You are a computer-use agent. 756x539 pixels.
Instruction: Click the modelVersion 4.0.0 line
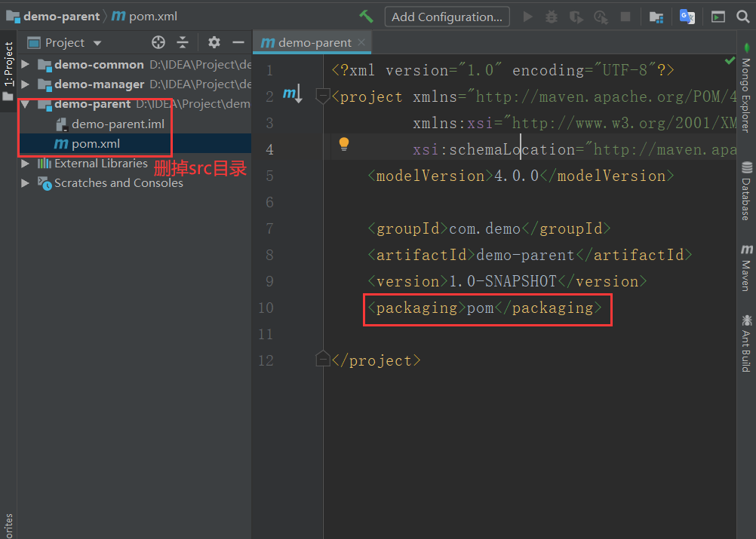tap(521, 176)
